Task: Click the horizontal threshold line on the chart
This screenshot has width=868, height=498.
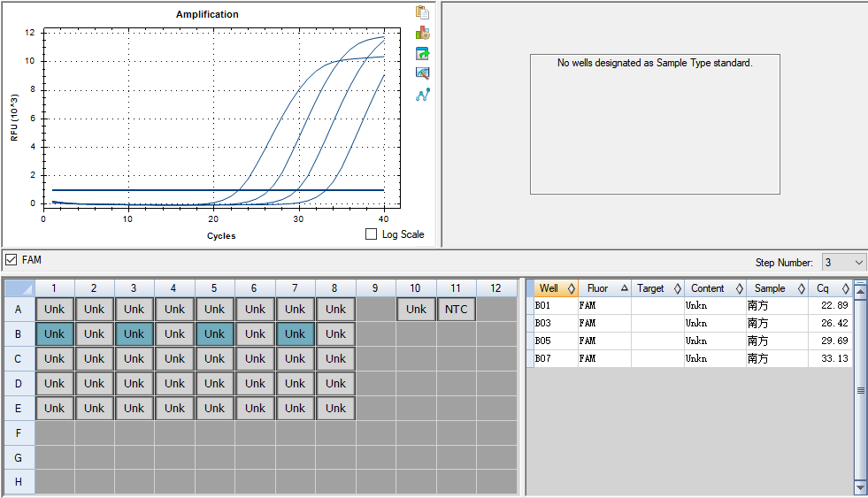Action: [x=218, y=190]
